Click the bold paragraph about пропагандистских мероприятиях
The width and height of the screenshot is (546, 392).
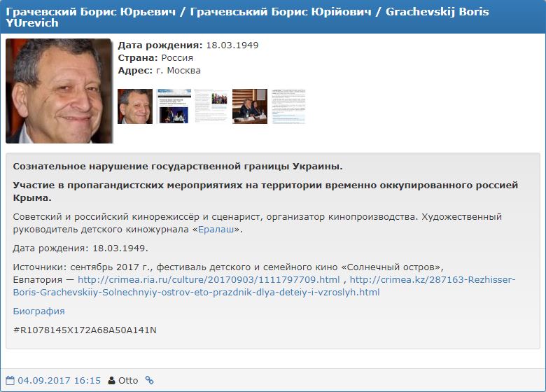[265, 192]
